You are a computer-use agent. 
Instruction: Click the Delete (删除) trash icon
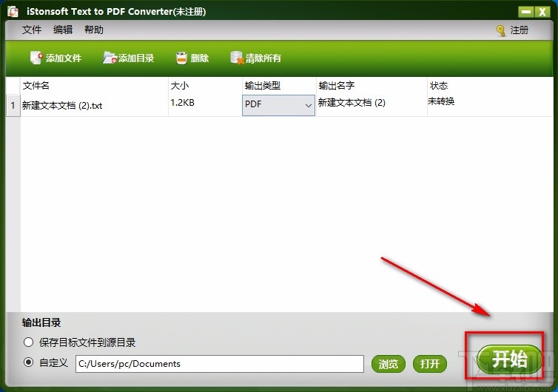[x=181, y=58]
